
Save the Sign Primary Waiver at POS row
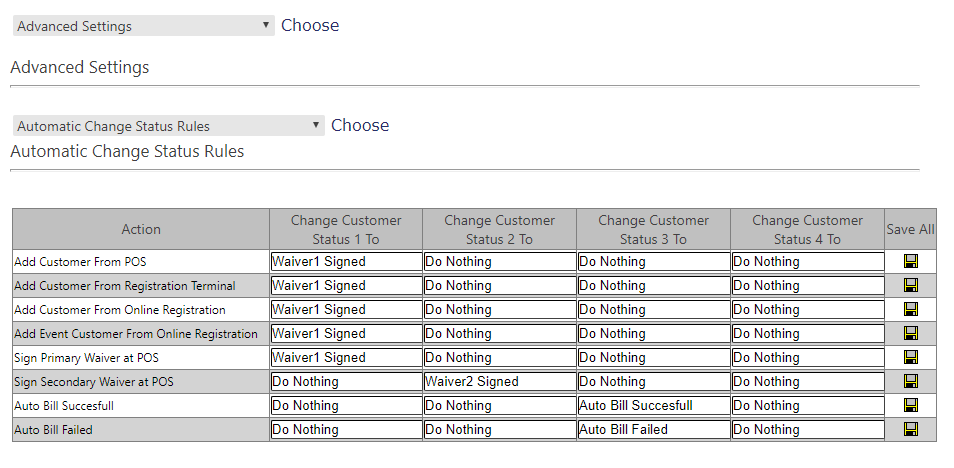[911, 358]
